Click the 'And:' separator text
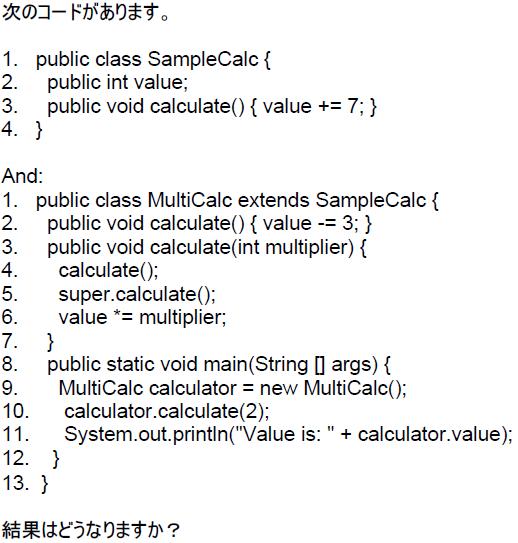Image resolution: width=518 pixels, height=543 pixels. [23, 176]
